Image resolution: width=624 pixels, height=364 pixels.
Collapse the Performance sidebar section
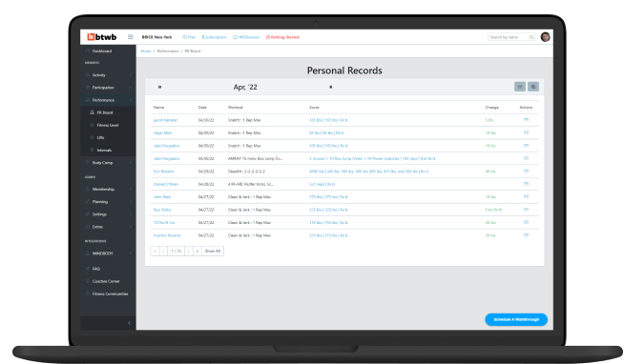pyautogui.click(x=108, y=100)
